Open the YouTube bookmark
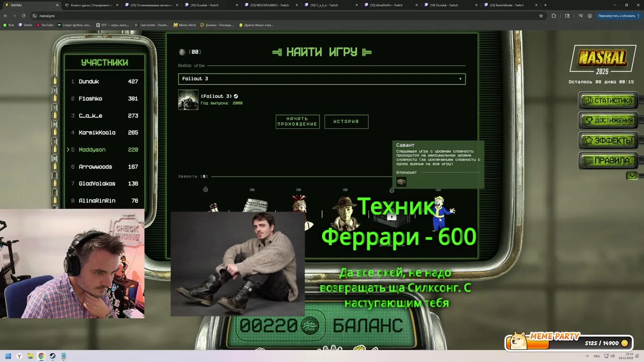This screenshot has height=362, width=644. 45,25
